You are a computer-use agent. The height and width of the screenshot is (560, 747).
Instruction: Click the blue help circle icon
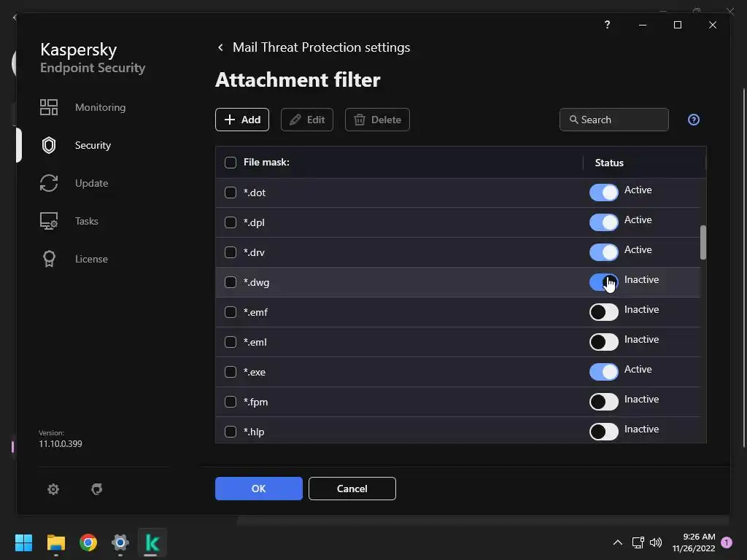tap(694, 120)
